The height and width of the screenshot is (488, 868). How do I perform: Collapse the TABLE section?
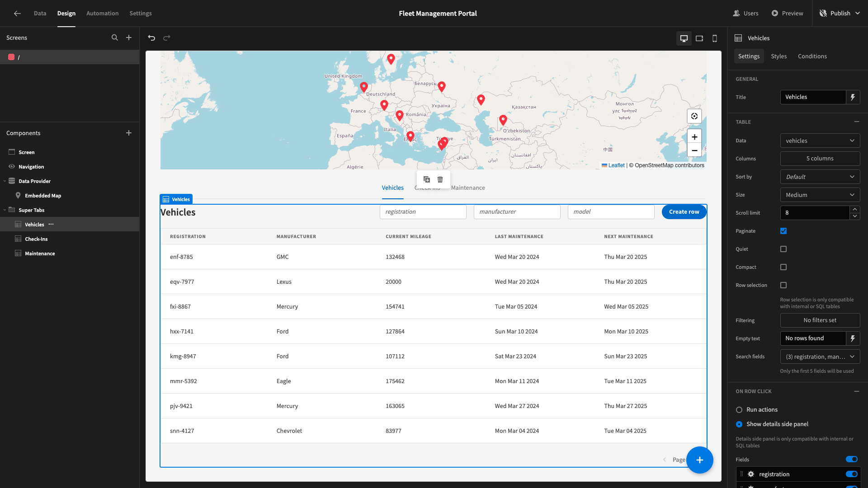click(857, 122)
